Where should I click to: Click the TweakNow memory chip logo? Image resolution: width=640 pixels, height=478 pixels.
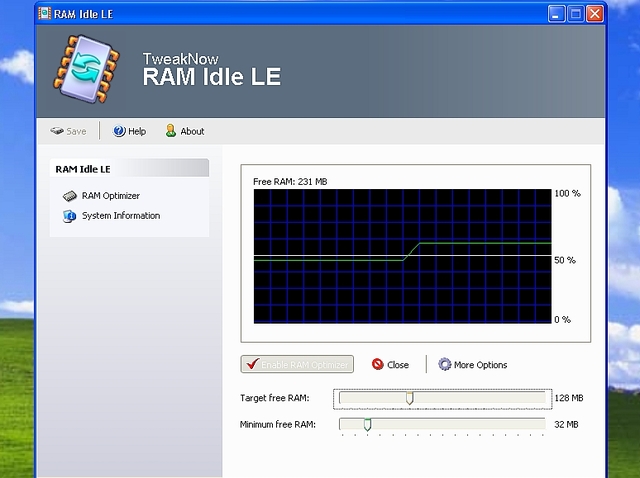88,70
